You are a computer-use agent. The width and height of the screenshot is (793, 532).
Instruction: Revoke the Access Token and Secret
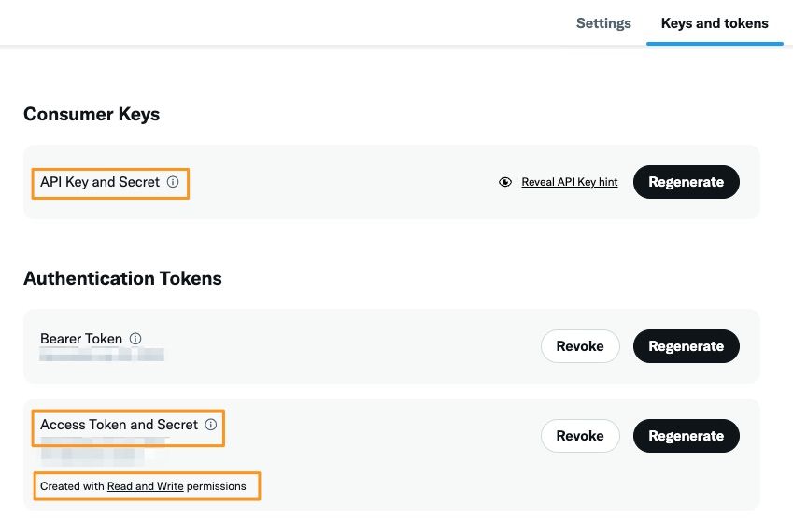[x=580, y=436]
